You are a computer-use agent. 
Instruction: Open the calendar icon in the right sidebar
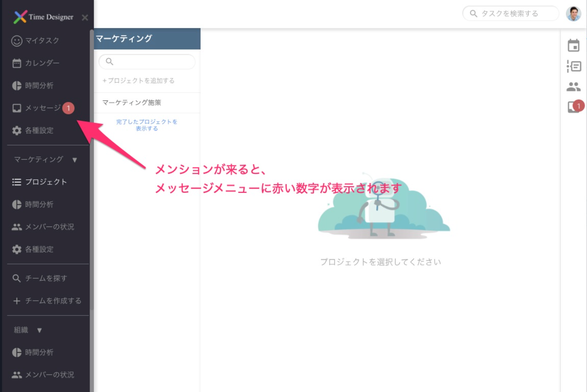[x=574, y=45]
